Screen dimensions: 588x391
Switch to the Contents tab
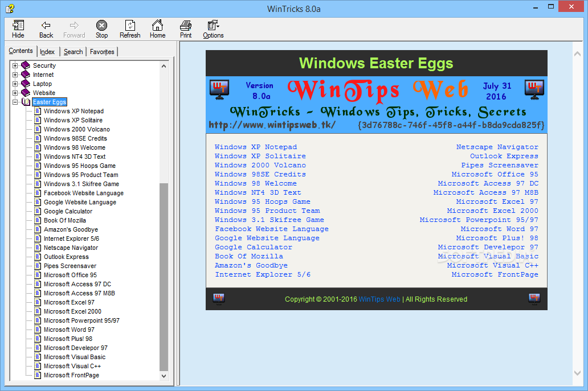coord(21,51)
